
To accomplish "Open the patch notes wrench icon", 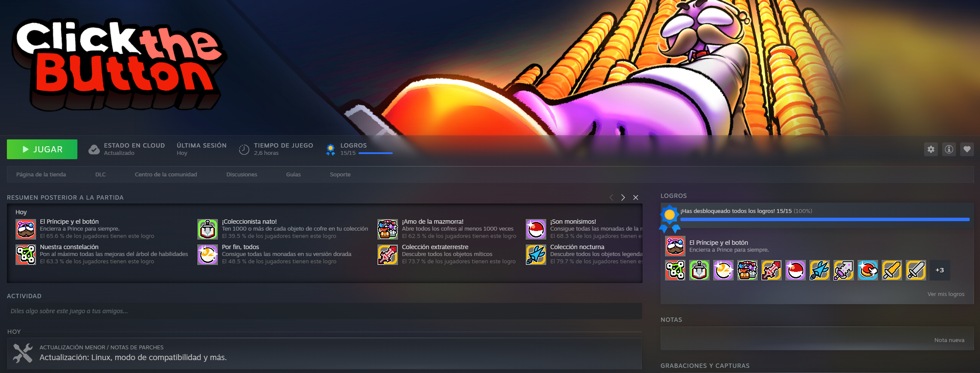I will click(x=22, y=353).
